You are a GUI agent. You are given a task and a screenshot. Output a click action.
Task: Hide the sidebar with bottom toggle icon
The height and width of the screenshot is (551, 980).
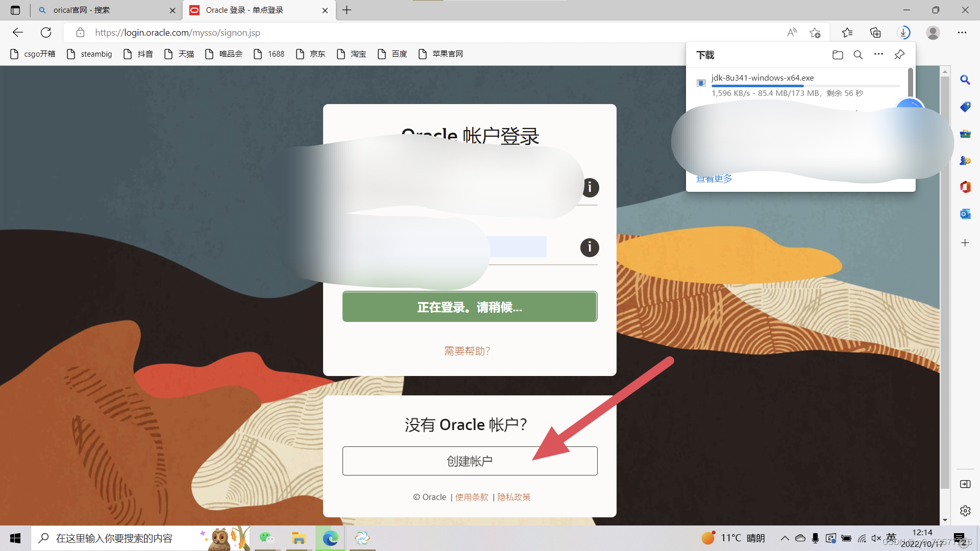pos(965,484)
